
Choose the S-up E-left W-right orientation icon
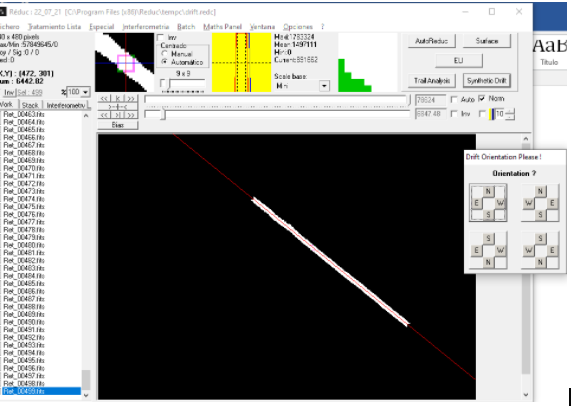[488, 250]
